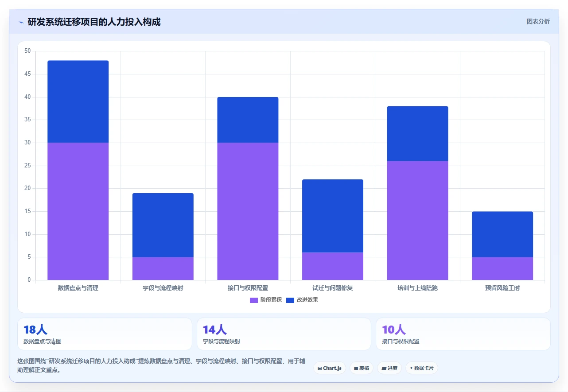This screenshot has height=392, width=568.
Task: Click the purple 阶段累积 bar for 接口与权限配置
Action: (x=248, y=211)
